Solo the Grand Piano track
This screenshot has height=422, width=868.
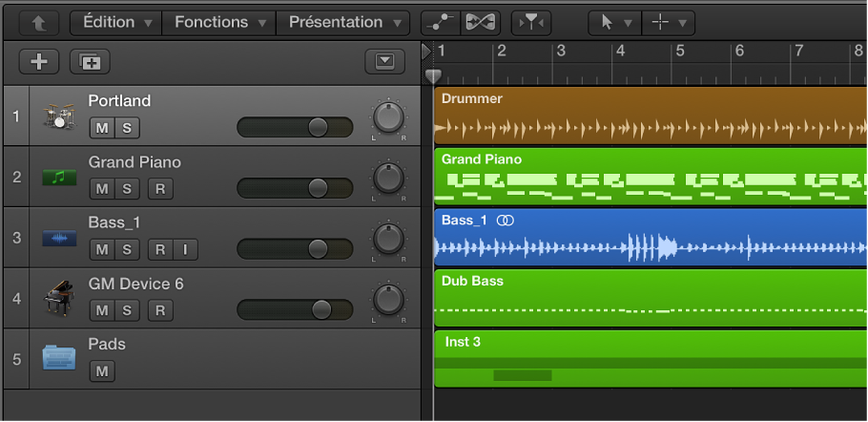pos(126,189)
